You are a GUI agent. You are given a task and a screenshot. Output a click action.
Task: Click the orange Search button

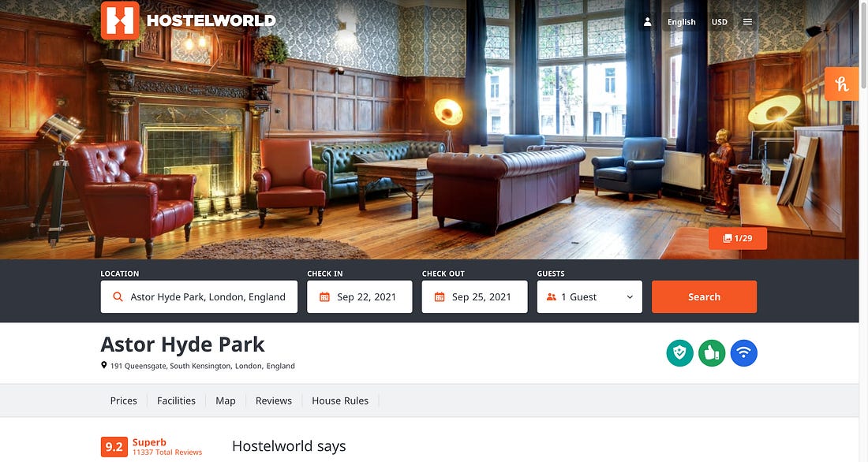[x=704, y=296]
